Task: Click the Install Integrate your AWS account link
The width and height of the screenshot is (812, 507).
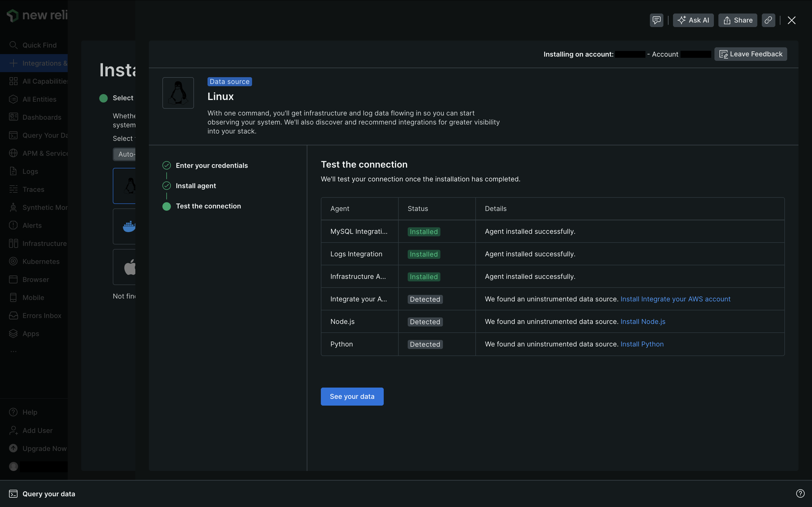Action: click(x=675, y=299)
